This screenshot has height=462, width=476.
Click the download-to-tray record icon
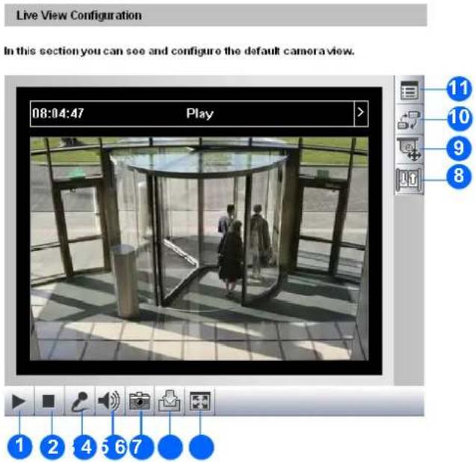click(170, 401)
